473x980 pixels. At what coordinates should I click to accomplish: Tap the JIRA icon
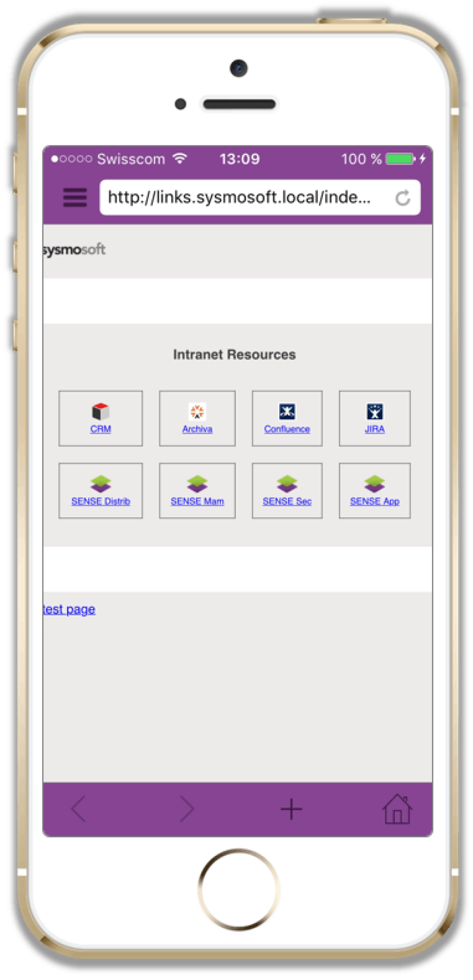[x=375, y=411]
